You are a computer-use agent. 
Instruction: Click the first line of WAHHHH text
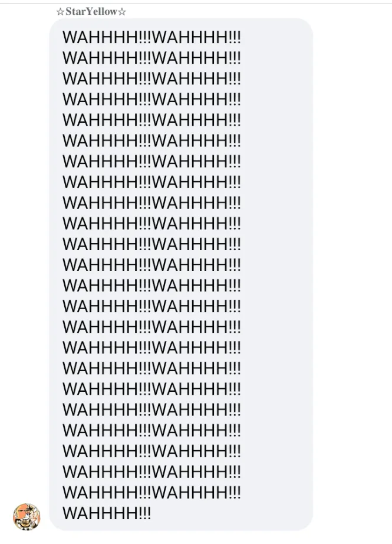[151, 38]
